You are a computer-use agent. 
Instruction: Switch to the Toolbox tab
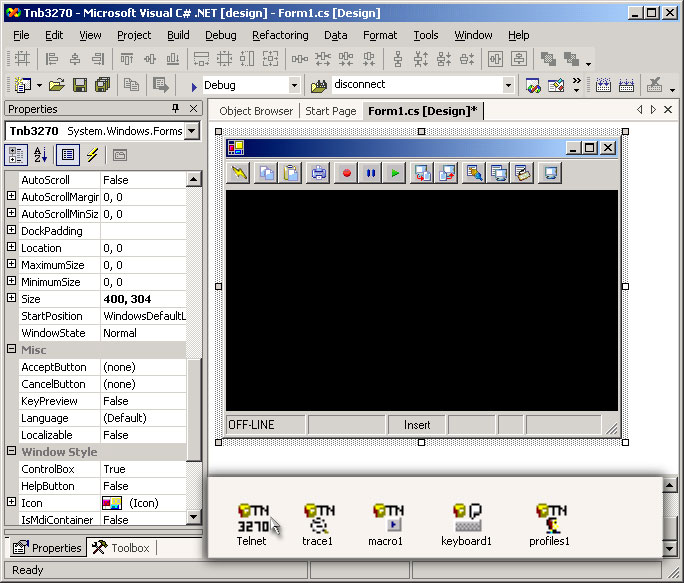(x=122, y=548)
